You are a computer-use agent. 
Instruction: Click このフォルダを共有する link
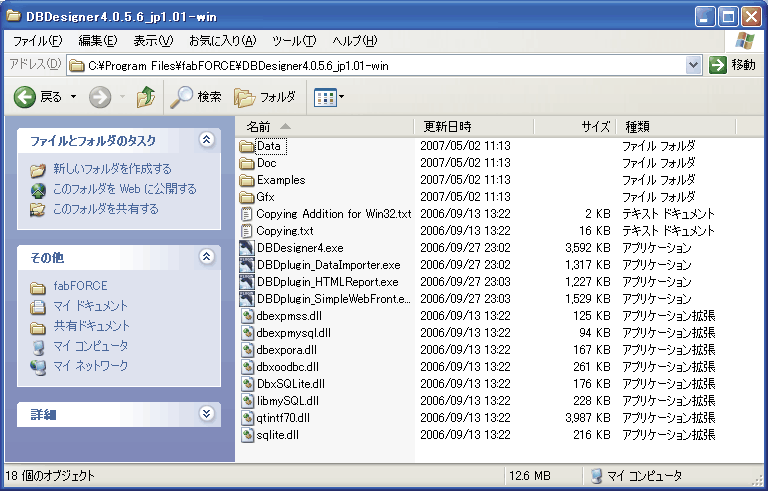coord(106,209)
